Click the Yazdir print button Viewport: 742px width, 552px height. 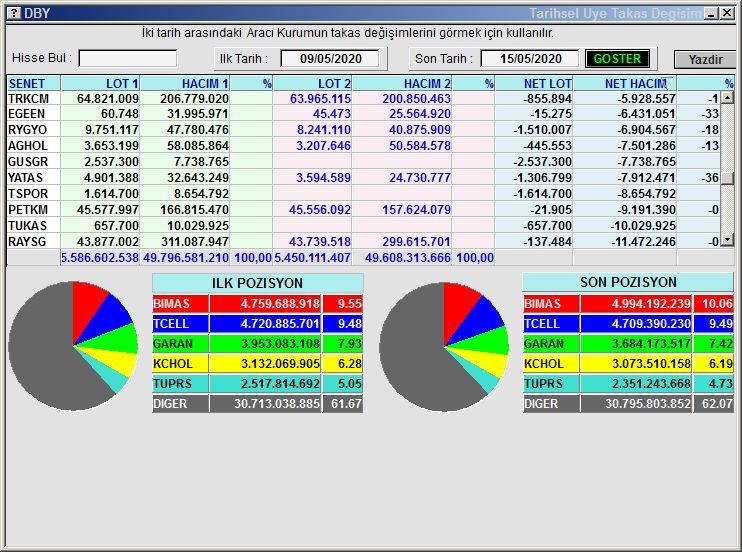tap(704, 59)
